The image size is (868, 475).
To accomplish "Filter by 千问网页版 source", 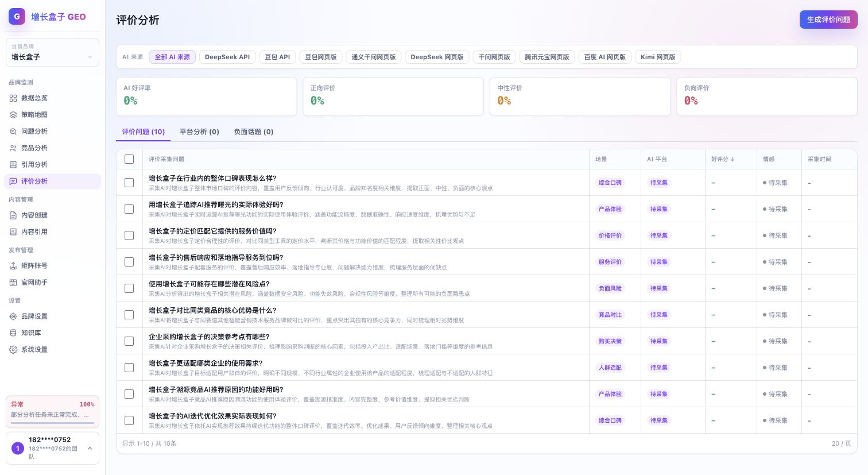I will (x=494, y=57).
